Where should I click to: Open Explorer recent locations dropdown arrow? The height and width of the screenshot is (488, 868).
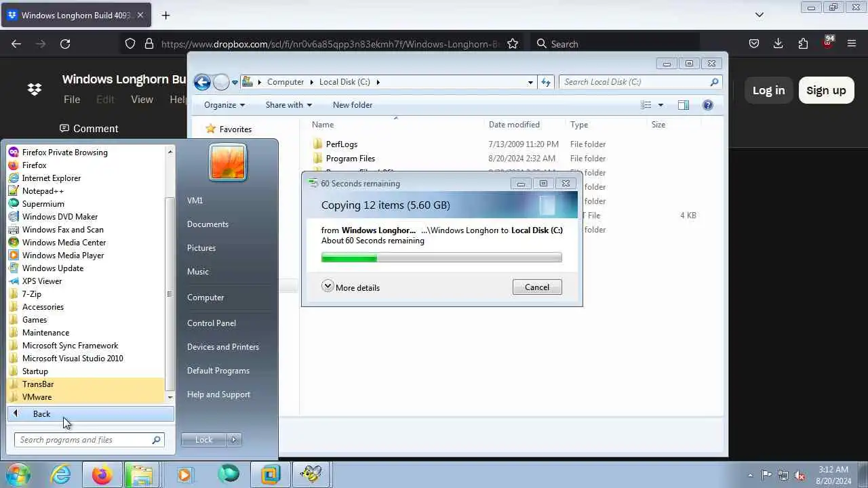235,83
